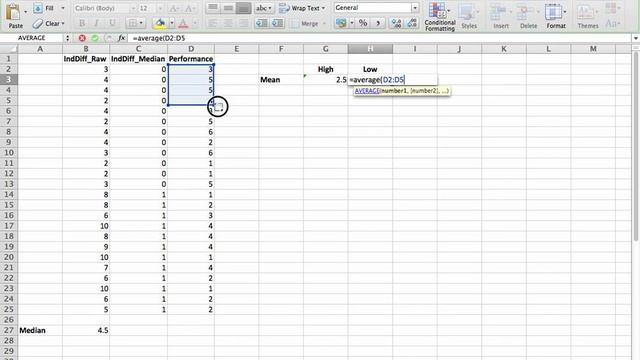Click the decrease decimal icon
This screenshot has width=640, height=360.
[411, 23]
